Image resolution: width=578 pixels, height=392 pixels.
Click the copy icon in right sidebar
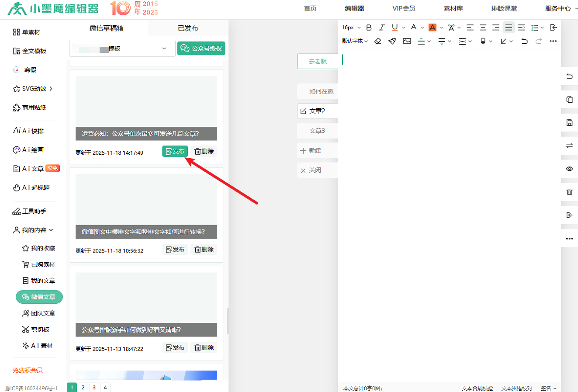point(569,99)
